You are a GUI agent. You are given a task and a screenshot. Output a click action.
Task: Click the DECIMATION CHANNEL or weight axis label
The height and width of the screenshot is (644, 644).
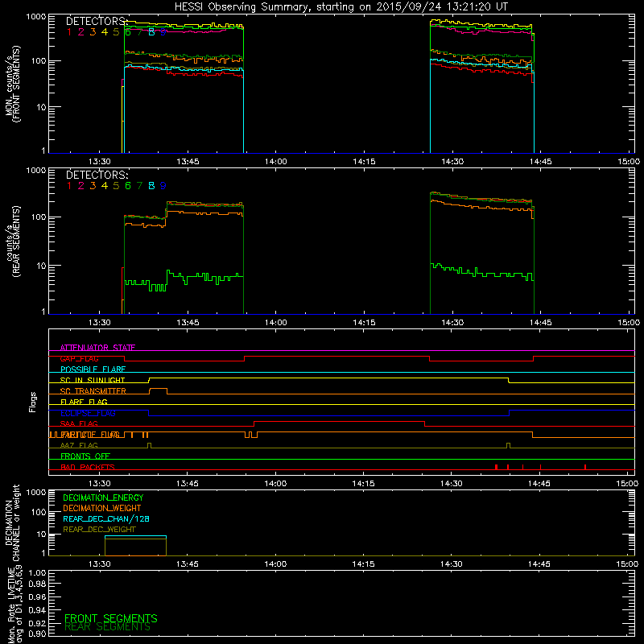pyautogui.click(x=12, y=522)
